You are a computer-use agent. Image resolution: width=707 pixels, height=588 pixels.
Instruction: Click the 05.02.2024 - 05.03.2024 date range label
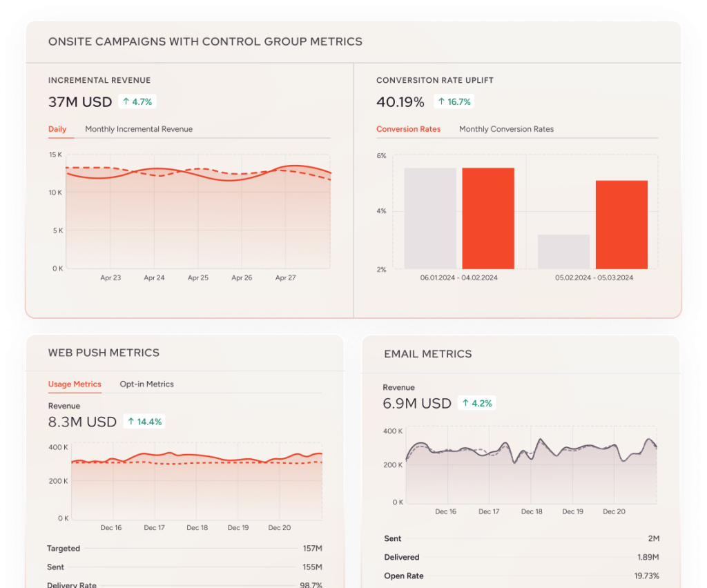coord(594,277)
